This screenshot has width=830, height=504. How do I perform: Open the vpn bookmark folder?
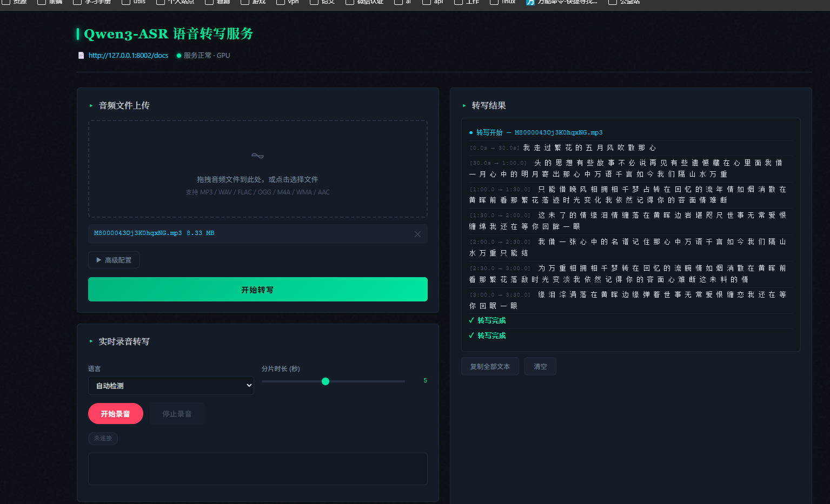coord(288,2)
